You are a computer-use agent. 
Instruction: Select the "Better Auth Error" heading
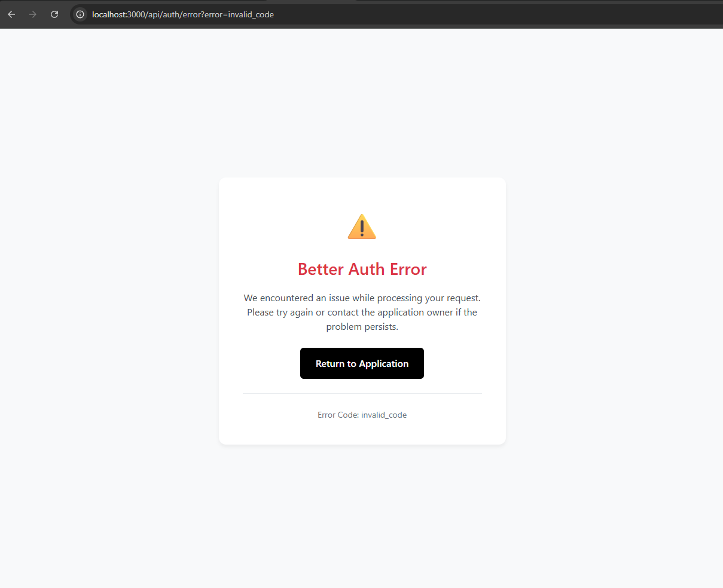(x=362, y=269)
